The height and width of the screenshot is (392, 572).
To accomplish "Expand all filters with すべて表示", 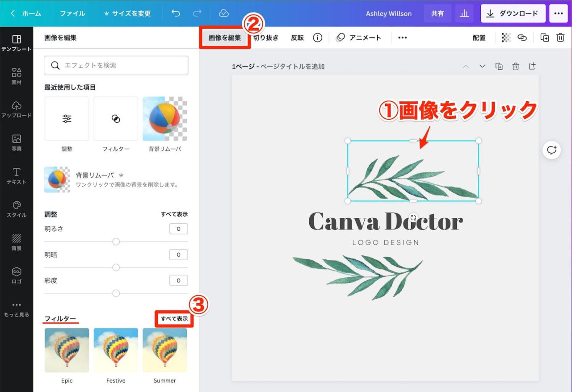I will [x=174, y=319].
